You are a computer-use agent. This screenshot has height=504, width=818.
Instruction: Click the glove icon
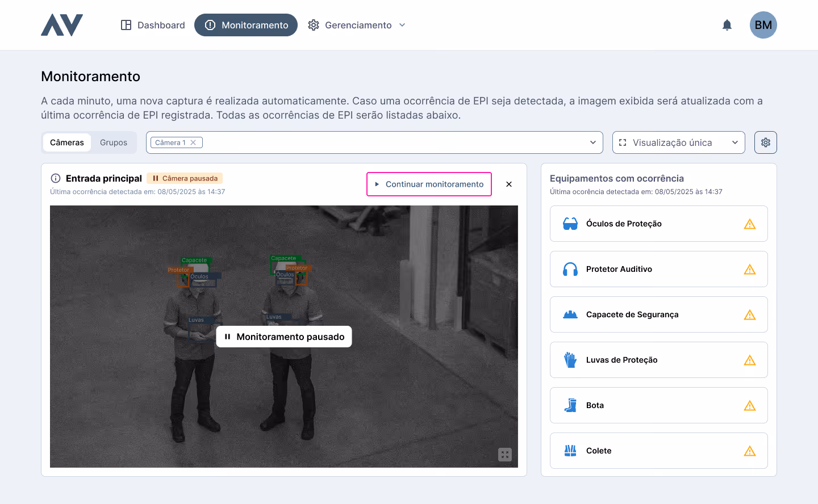pos(570,360)
